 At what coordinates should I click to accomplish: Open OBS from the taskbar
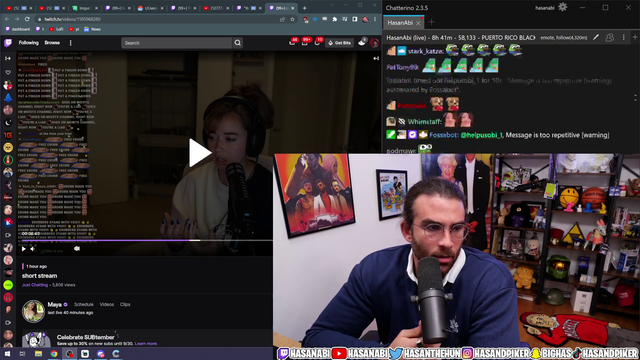pyautogui.click(x=69, y=354)
